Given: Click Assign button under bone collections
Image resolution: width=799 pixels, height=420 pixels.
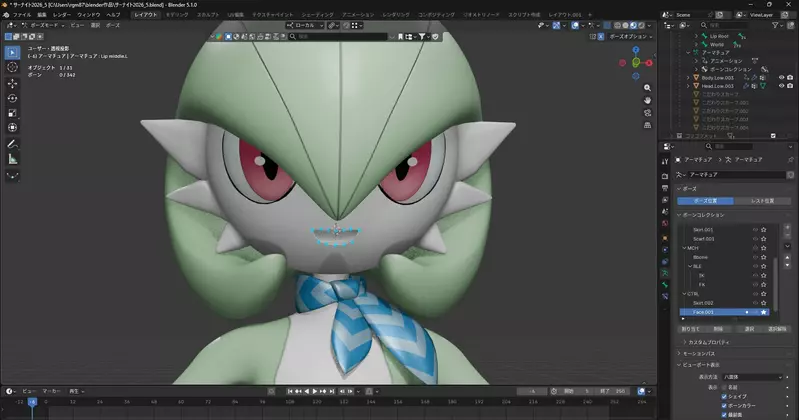Looking at the screenshot, I should (x=690, y=329).
